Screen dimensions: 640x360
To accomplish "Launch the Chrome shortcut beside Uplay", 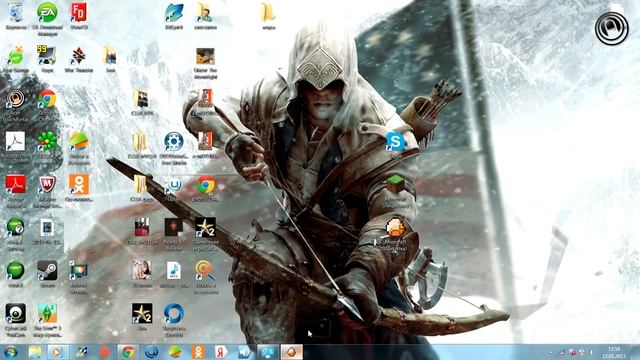I will click(206, 185).
